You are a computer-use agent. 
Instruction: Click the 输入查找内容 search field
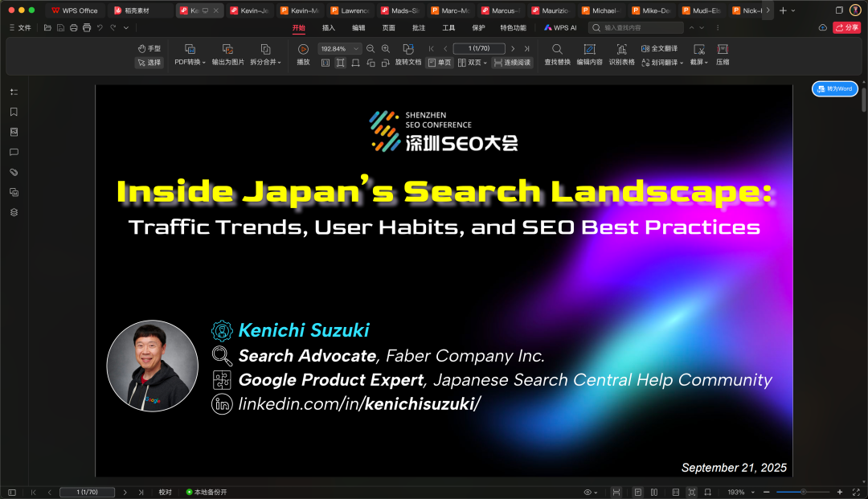pos(636,27)
